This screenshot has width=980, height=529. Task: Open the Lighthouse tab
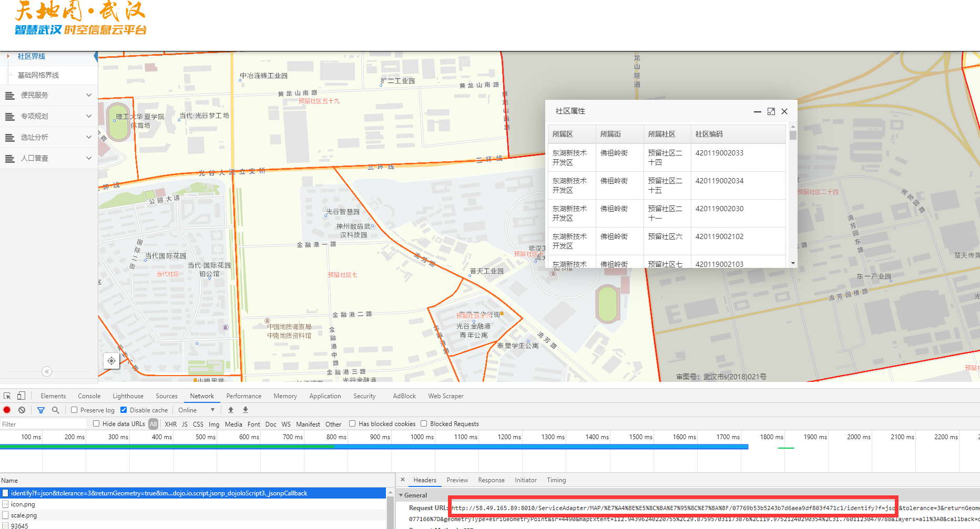(x=128, y=396)
